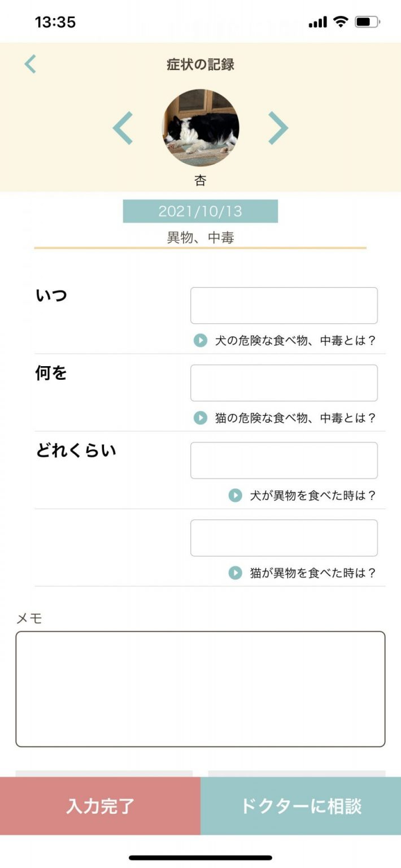Tap the play icon beside 犬の危険な食べ物
The height and width of the screenshot is (868, 401).
coord(200,341)
